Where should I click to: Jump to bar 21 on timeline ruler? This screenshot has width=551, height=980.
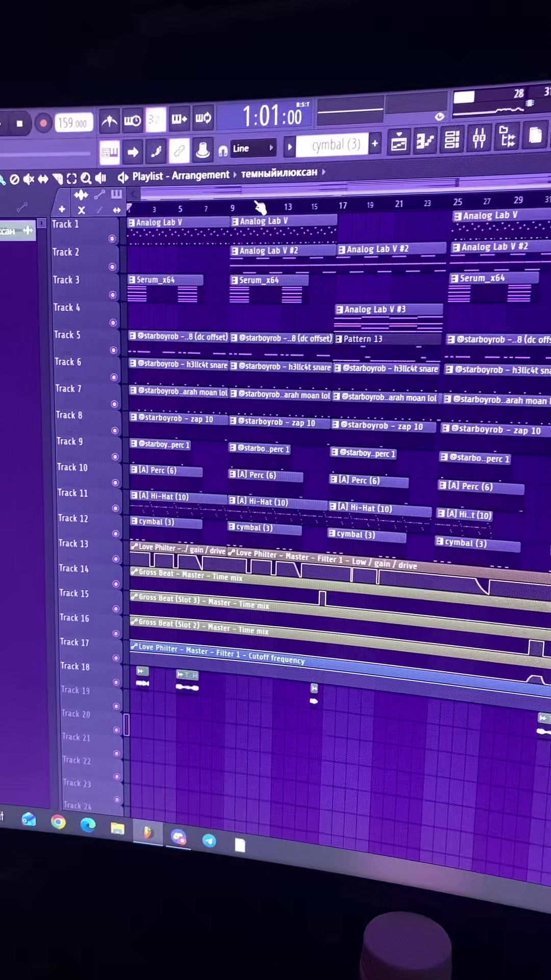[399, 204]
